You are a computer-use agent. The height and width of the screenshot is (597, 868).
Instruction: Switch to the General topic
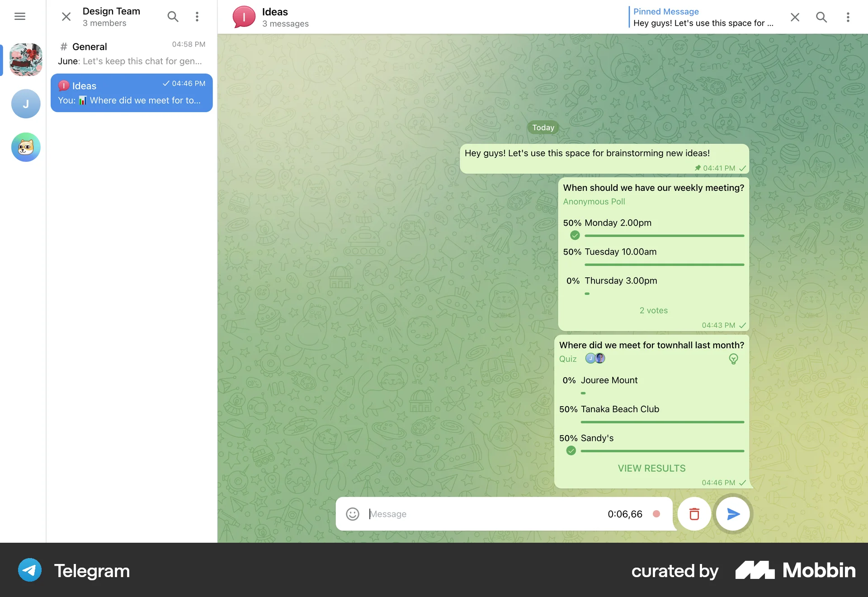click(131, 53)
